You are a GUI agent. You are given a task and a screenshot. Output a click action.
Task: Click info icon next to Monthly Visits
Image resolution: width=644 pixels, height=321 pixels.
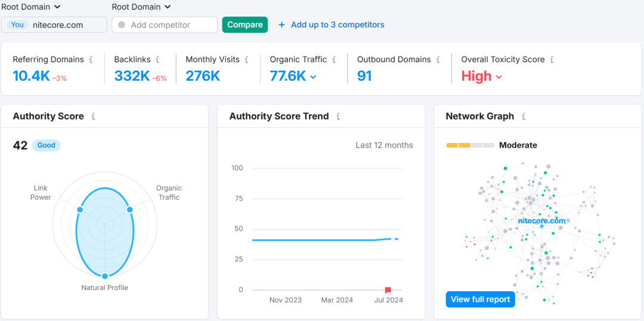[246, 60]
